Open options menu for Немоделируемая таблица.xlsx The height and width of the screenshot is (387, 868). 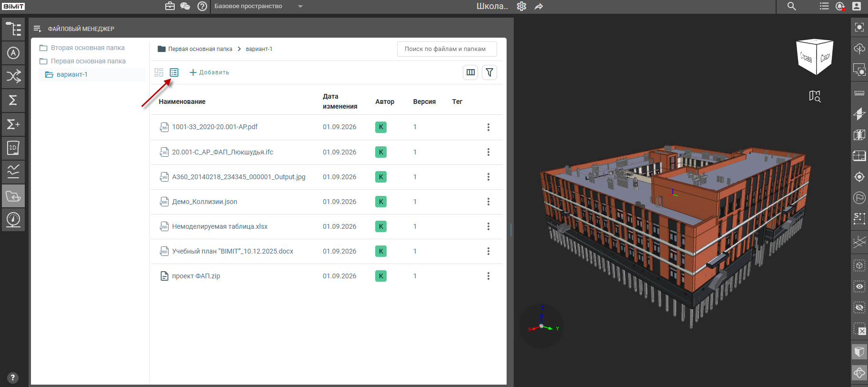pos(488,226)
